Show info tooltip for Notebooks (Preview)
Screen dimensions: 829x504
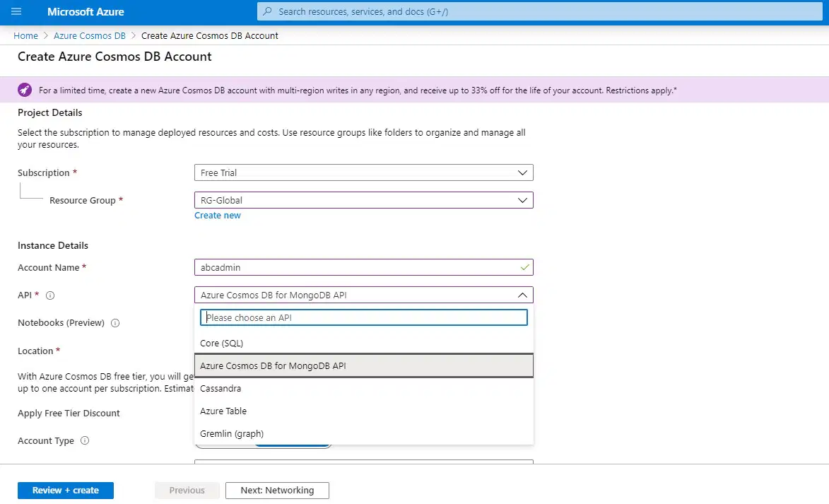(x=115, y=323)
